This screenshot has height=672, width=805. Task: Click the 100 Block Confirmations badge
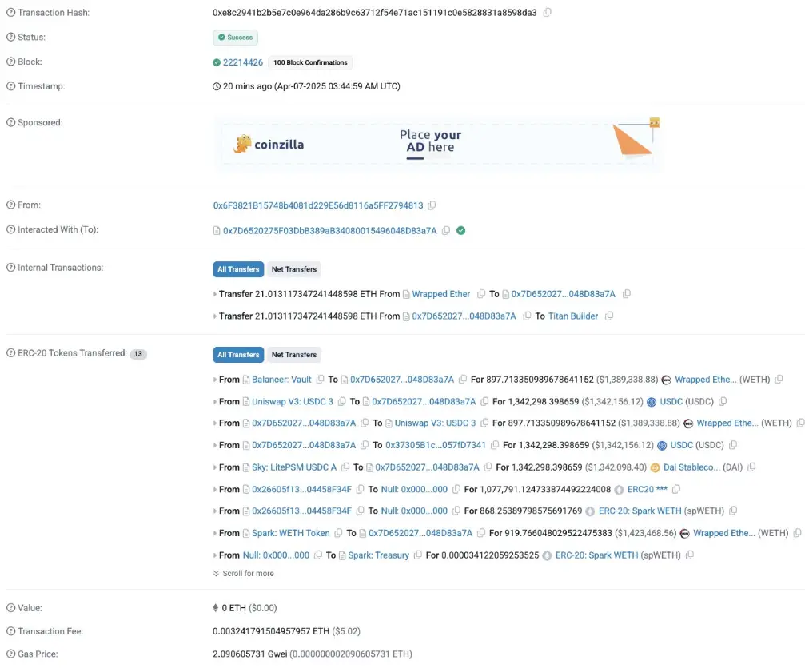tap(310, 62)
